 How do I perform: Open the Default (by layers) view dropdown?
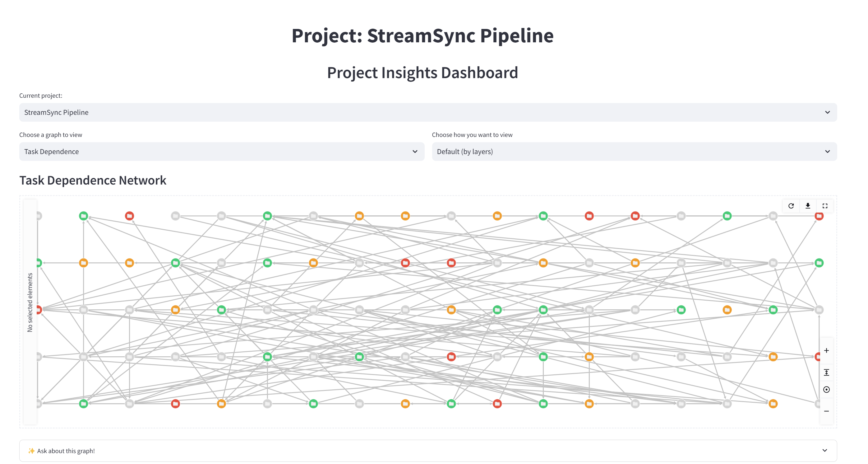(x=634, y=152)
